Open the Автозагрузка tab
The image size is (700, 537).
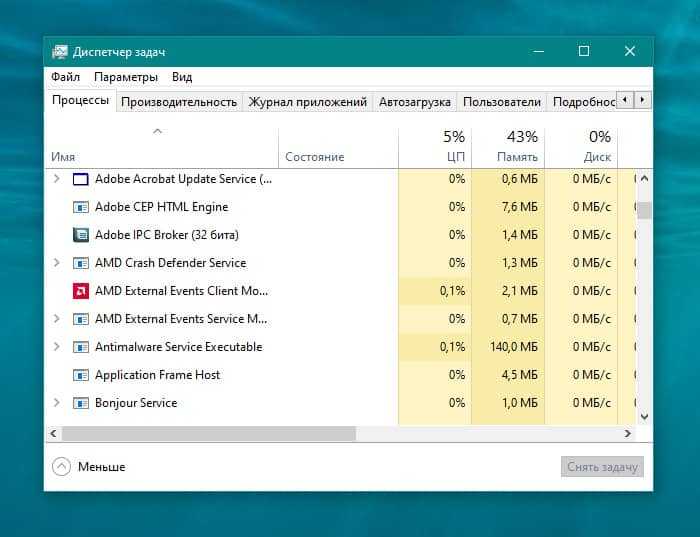[x=415, y=102]
